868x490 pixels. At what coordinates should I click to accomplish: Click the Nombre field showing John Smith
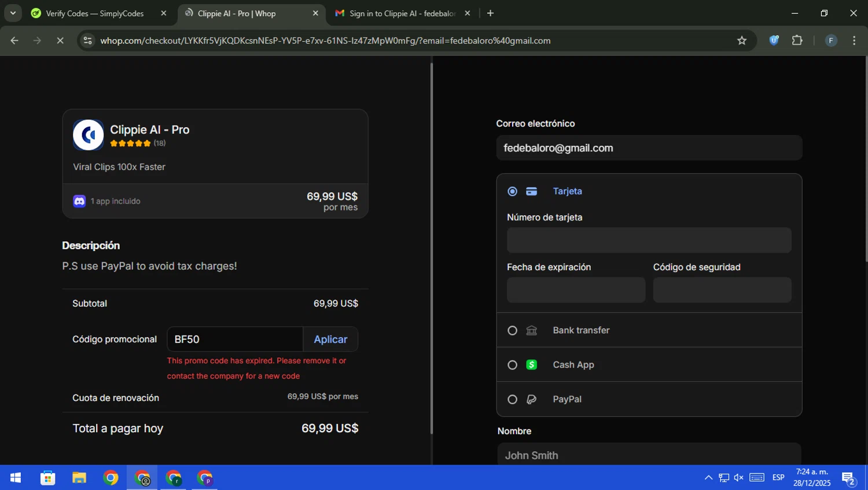click(x=649, y=454)
